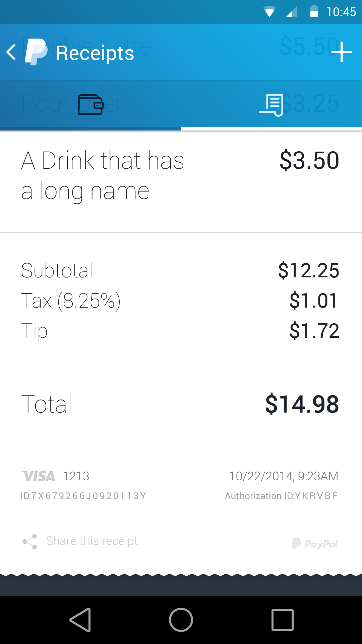Tap the Receipts title text
Viewport: 362px width, 644px height.
coord(95,53)
